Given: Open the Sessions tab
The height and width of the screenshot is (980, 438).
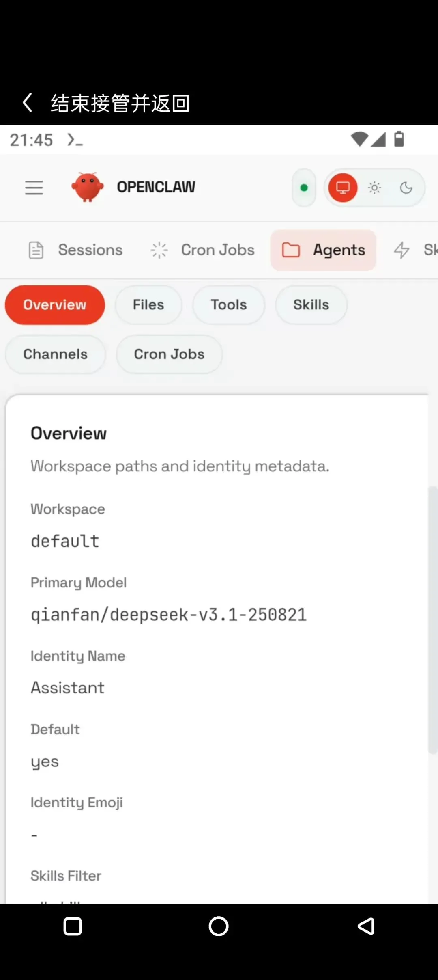Looking at the screenshot, I should pos(76,250).
